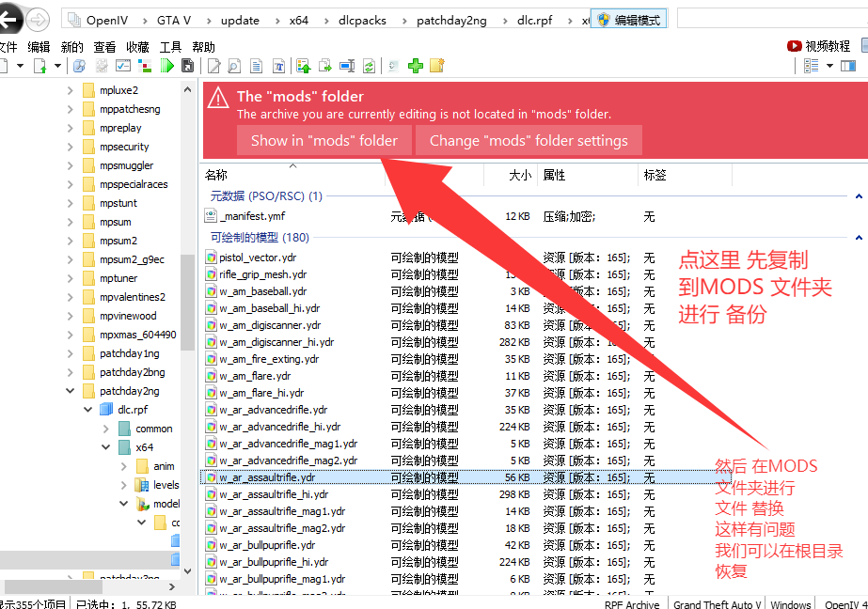Viewport: 868px width, 609px height.
Task: Click the import file icon with green arrow
Action: 39,67
